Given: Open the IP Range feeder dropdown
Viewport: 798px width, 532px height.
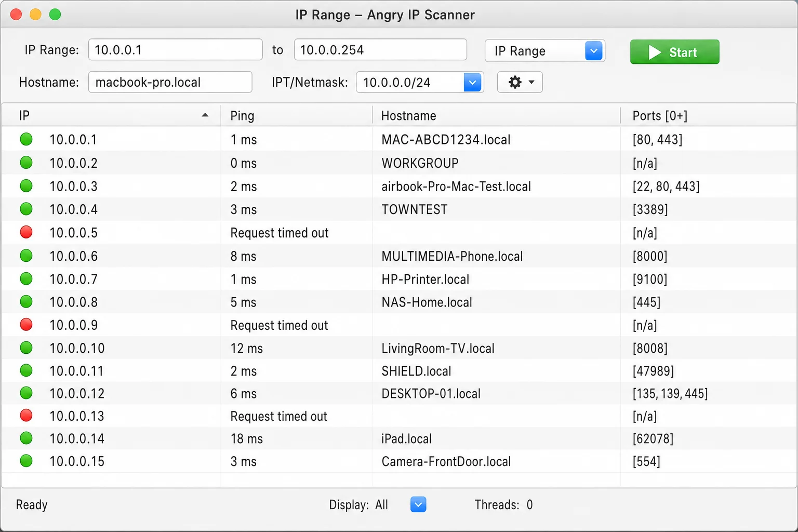Looking at the screenshot, I should pos(544,51).
